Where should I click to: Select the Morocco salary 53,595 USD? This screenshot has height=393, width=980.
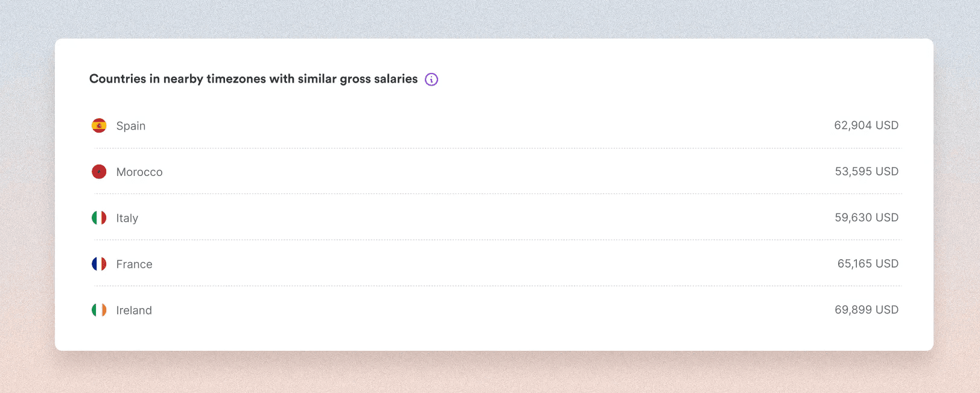point(867,171)
